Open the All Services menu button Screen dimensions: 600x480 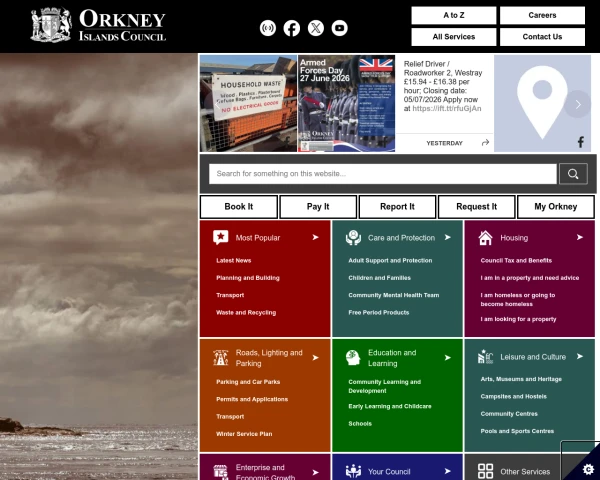pos(454,37)
